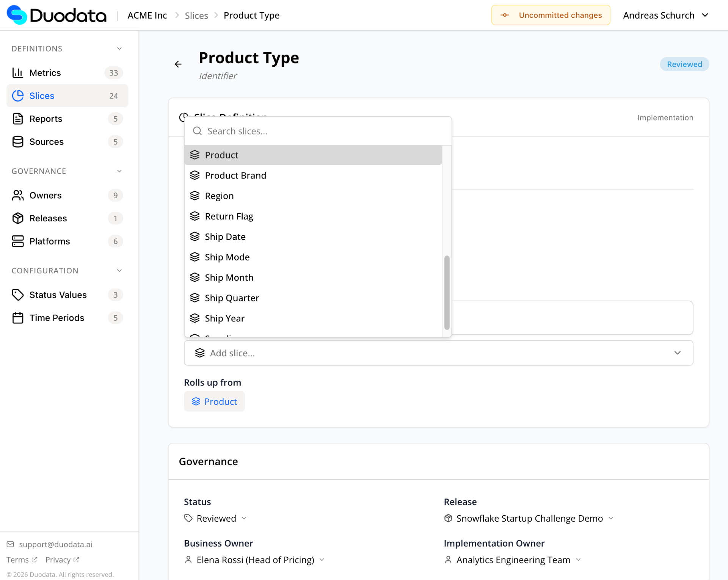Viewport: 728px width, 580px height.
Task: Click the Releases package icon
Action: [17, 218]
